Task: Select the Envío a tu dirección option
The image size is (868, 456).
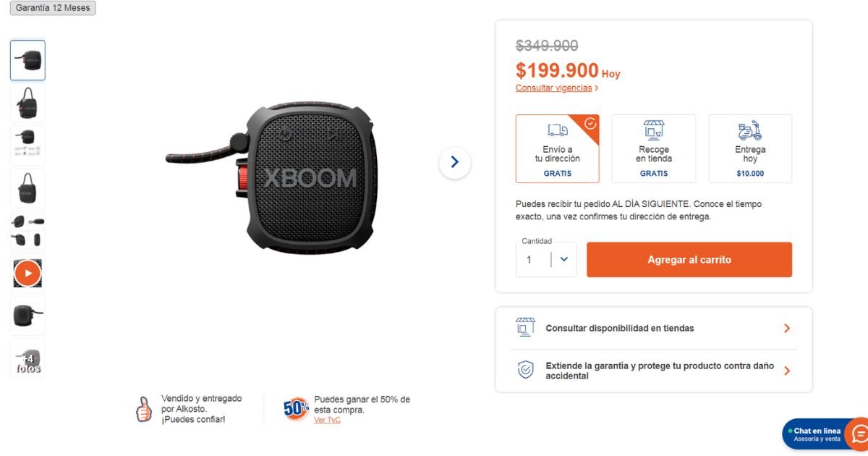Action: pyautogui.click(x=557, y=154)
